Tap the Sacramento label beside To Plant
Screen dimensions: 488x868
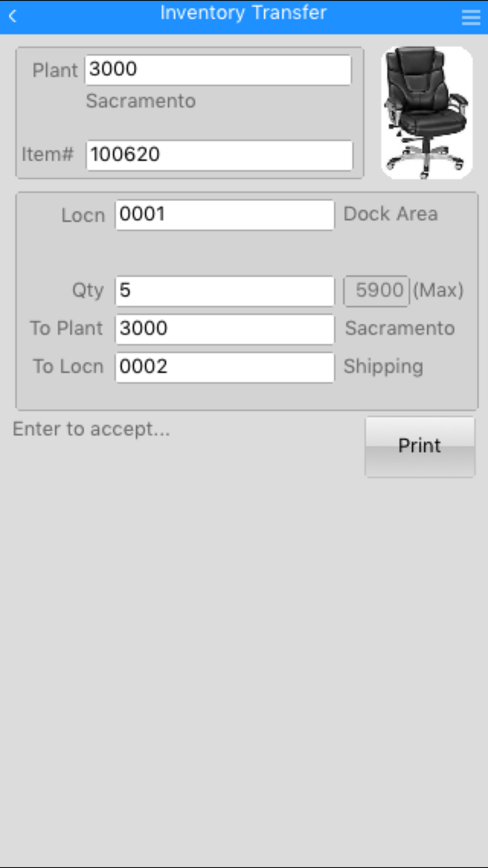400,328
